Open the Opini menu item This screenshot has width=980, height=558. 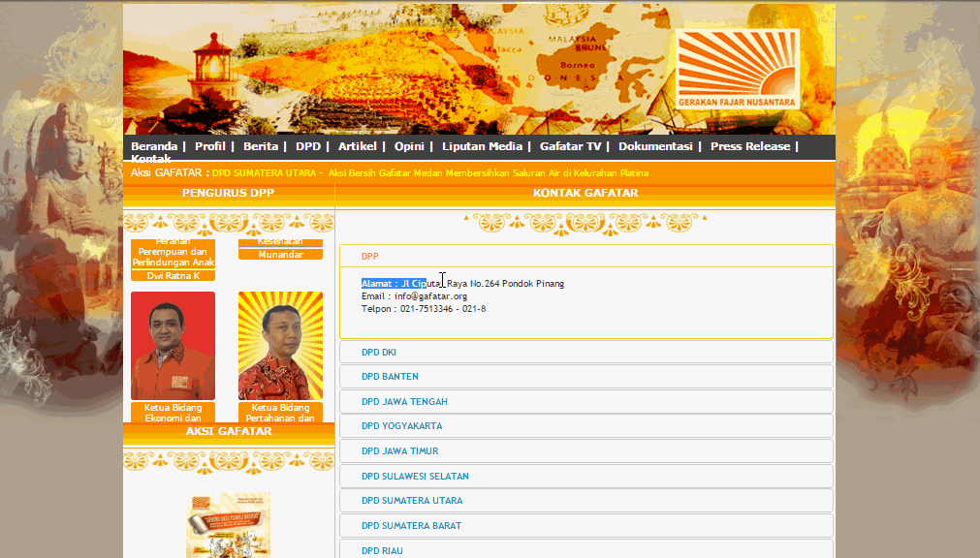tap(409, 146)
